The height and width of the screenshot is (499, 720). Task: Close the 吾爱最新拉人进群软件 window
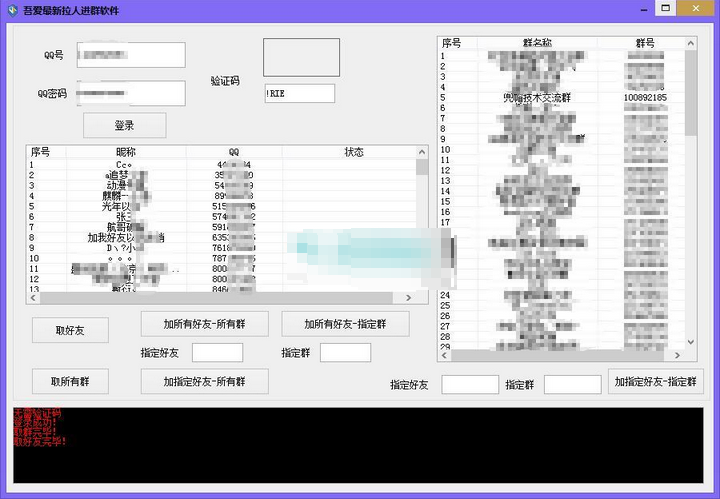(695, 8)
